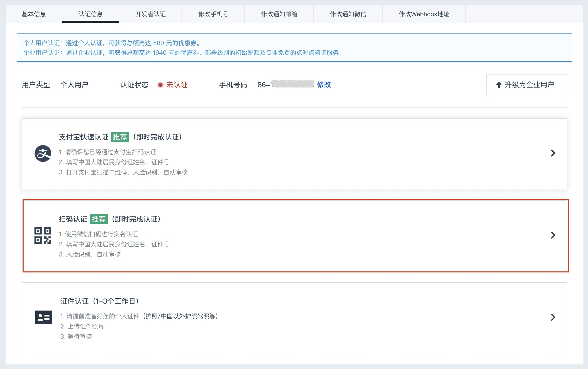Viewport: 588px width, 369px height.
Task: Click 手机号码 label
Action: [x=233, y=85]
